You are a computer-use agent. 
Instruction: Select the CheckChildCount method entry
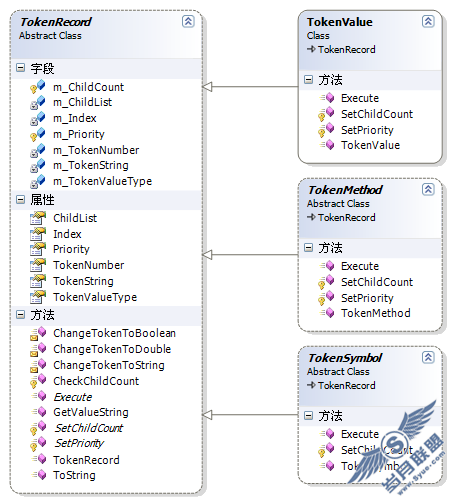96,381
